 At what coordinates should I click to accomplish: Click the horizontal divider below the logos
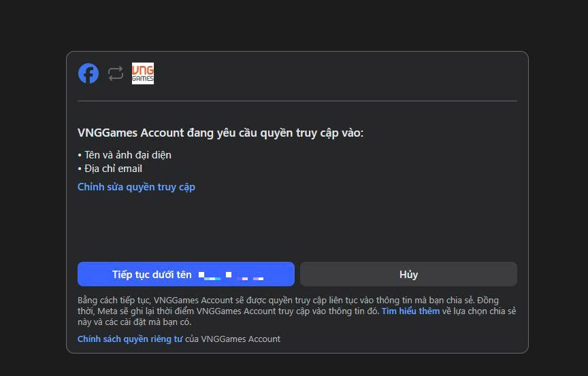[x=297, y=101]
